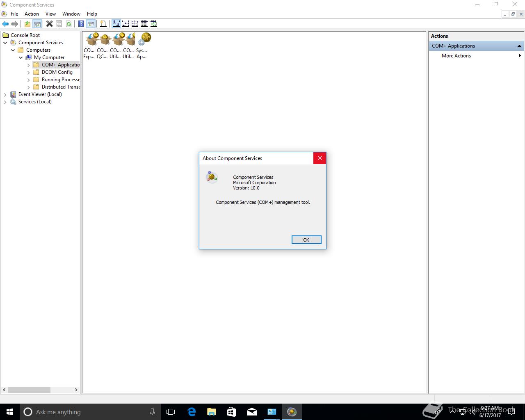
Task: Collapse COM+ Applications section in Actions pane
Action: click(519, 46)
